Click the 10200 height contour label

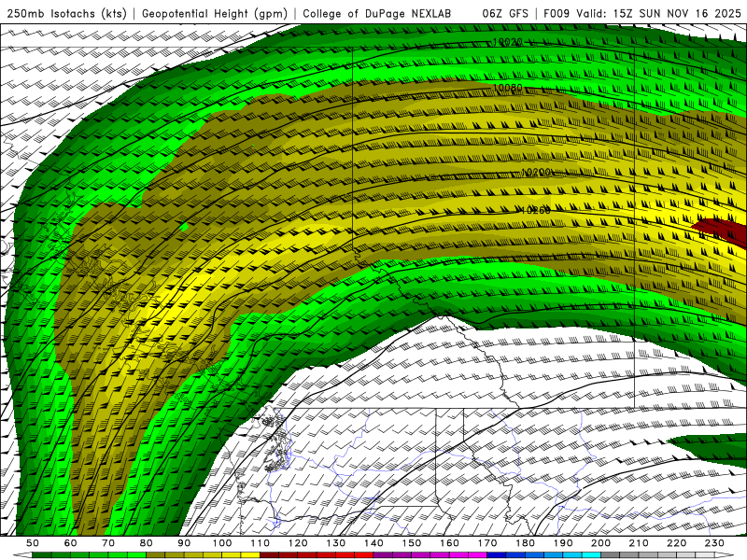click(x=536, y=173)
